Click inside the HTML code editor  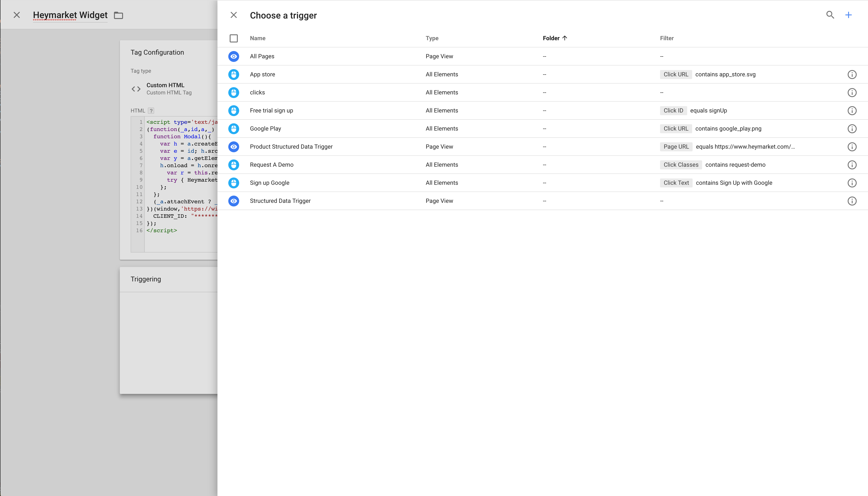181,184
